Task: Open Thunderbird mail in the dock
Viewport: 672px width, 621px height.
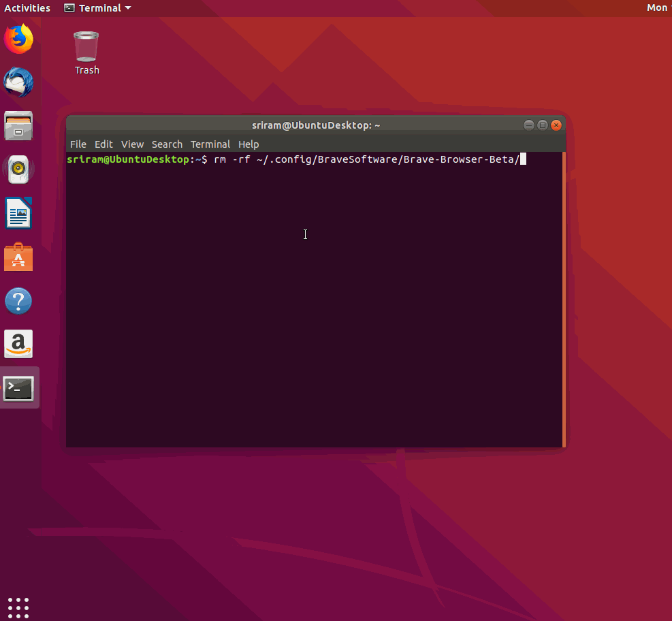Action: [x=18, y=82]
